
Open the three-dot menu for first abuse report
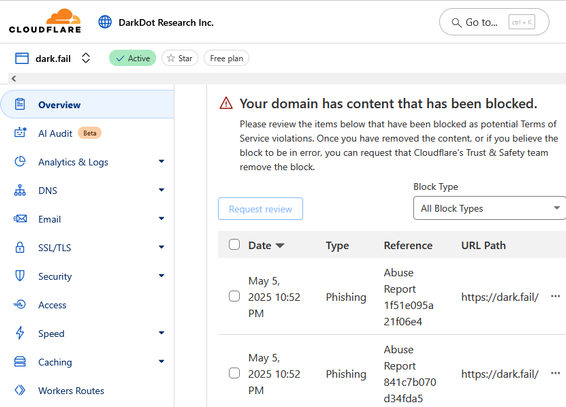click(555, 296)
